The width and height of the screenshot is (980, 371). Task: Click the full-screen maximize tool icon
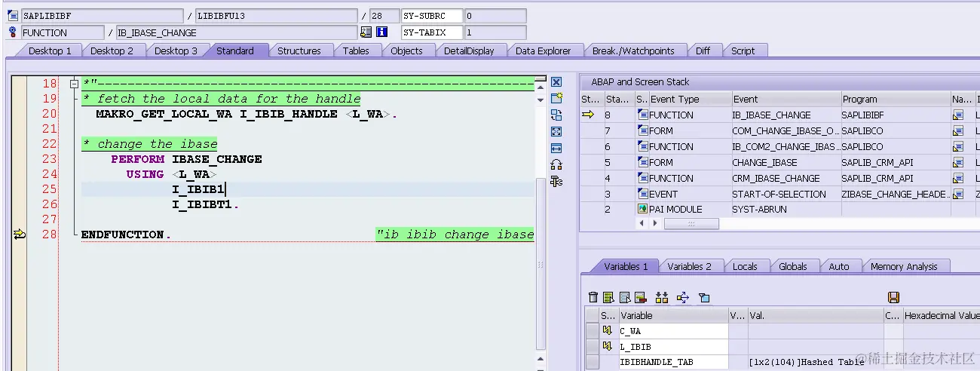click(556, 131)
